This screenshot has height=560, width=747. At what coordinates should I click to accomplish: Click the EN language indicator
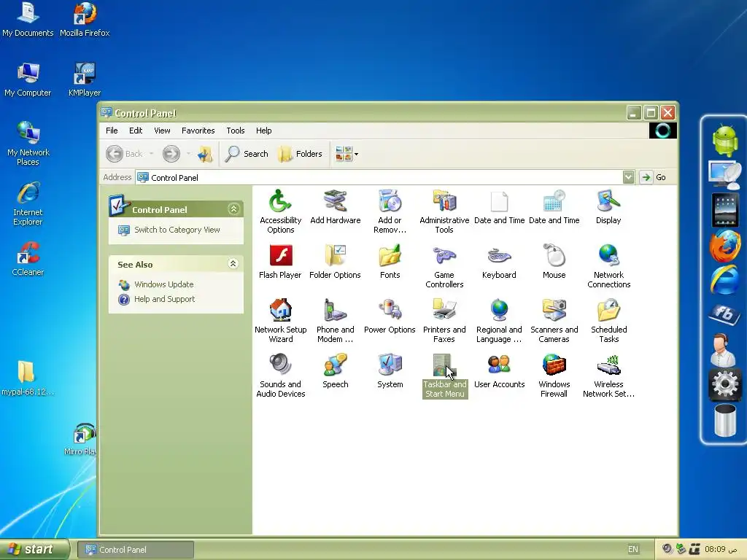tap(632, 549)
